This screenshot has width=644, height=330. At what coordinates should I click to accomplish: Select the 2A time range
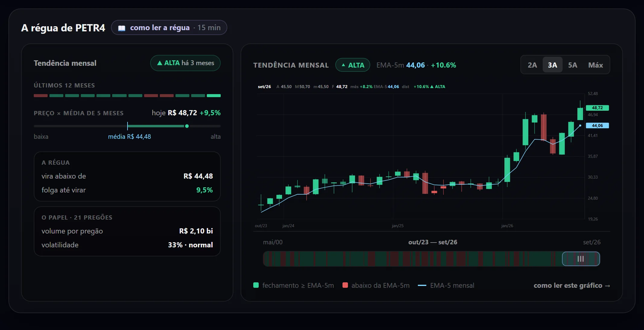(532, 65)
